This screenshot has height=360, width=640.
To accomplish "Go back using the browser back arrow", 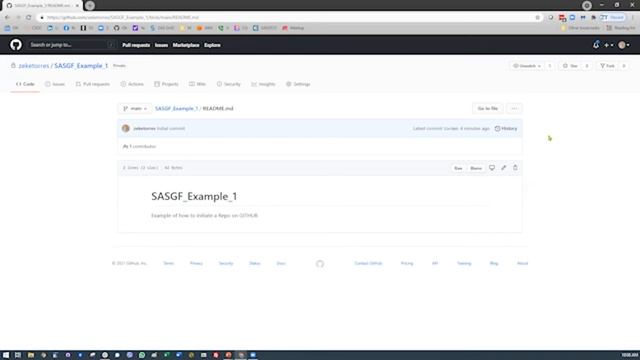I will (x=7, y=18).
